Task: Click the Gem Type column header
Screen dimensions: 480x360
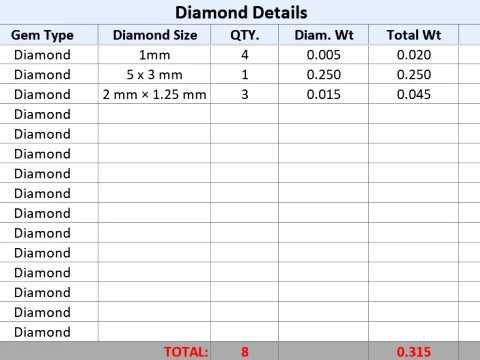Action: tap(49, 35)
